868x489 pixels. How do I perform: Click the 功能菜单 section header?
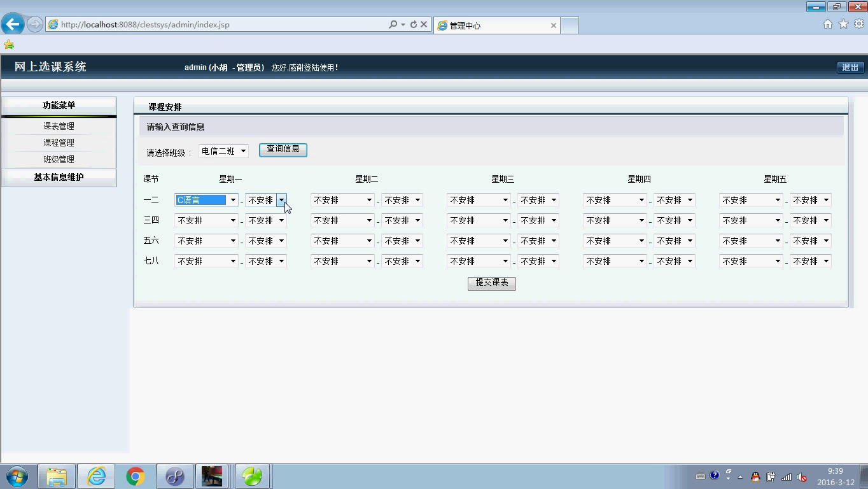[x=59, y=105]
